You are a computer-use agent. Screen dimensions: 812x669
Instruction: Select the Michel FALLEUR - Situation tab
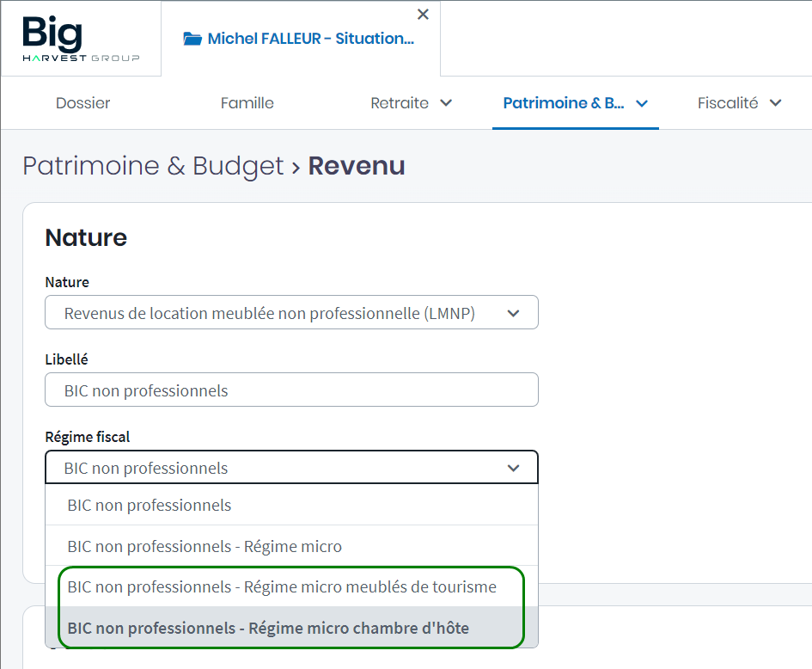coord(309,39)
